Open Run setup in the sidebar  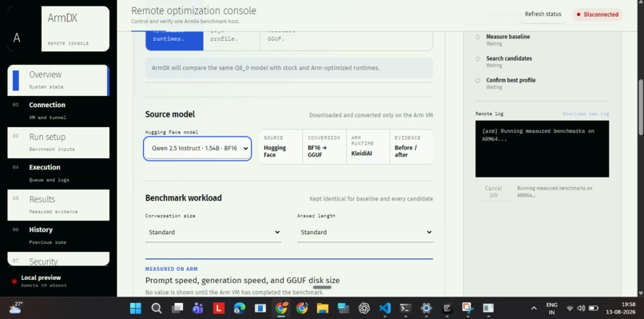click(58, 142)
